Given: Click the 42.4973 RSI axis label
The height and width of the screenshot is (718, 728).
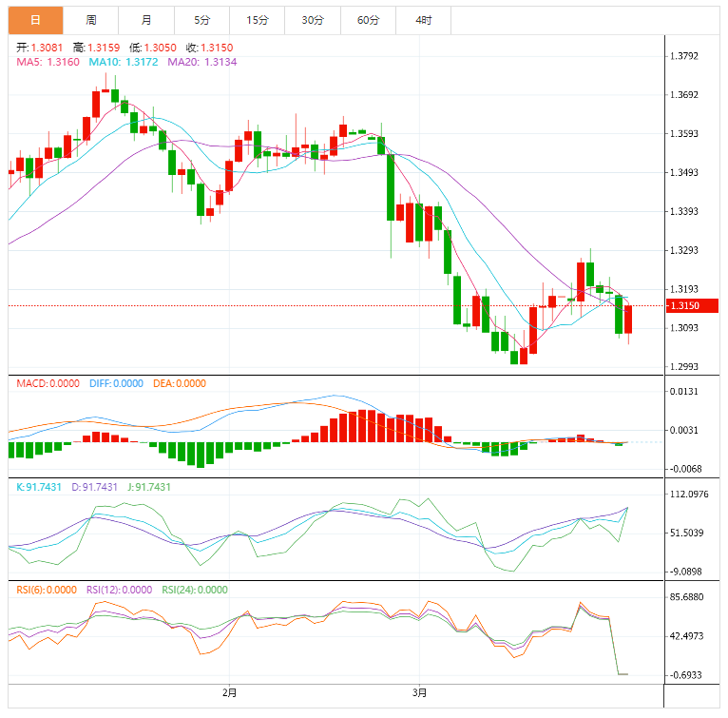Looking at the screenshot, I should click(687, 636).
